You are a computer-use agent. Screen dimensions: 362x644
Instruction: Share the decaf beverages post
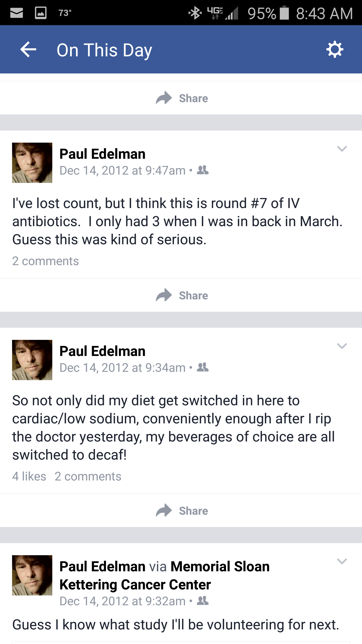182,511
